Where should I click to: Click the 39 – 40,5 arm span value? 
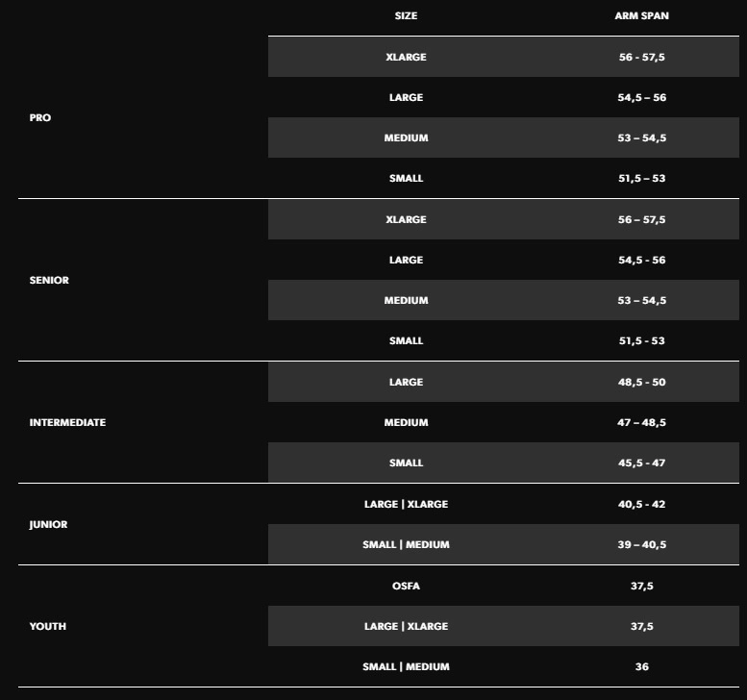click(642, 544)
